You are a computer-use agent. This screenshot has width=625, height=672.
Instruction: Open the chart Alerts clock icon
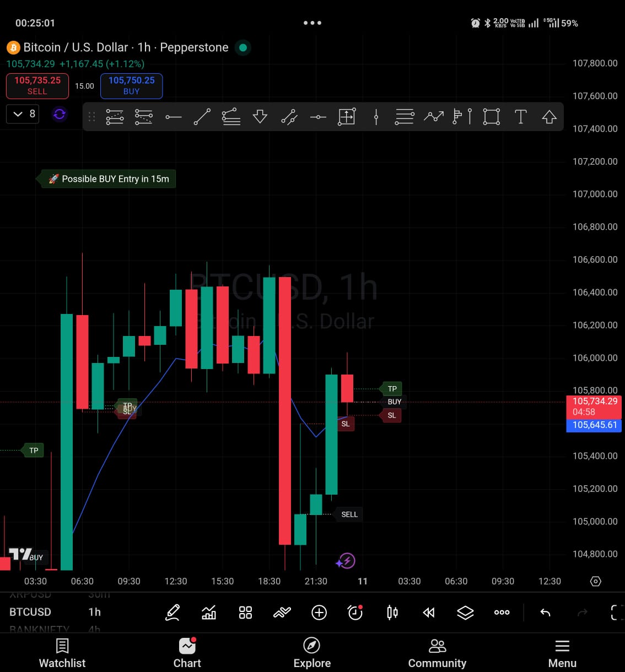(x=355, y=612)
